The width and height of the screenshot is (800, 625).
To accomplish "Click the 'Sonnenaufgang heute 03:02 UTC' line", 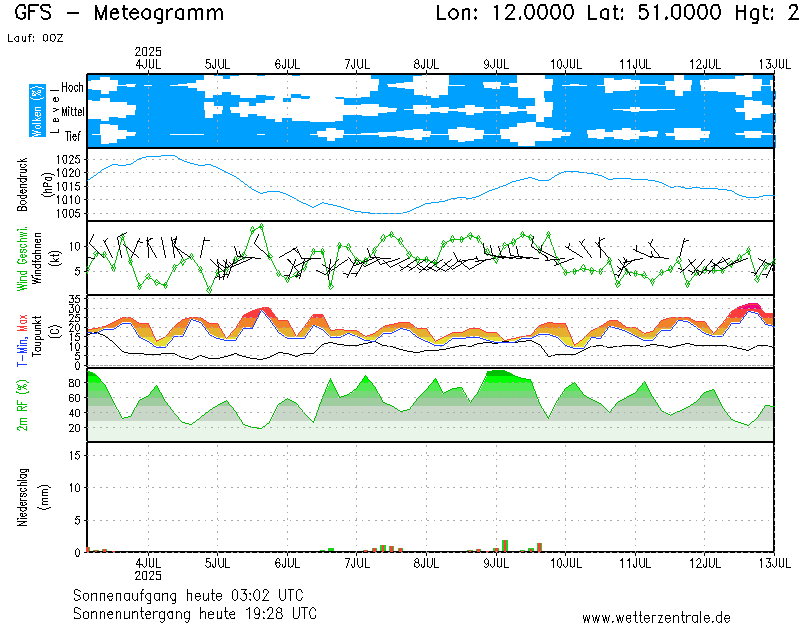I will 188,596.
